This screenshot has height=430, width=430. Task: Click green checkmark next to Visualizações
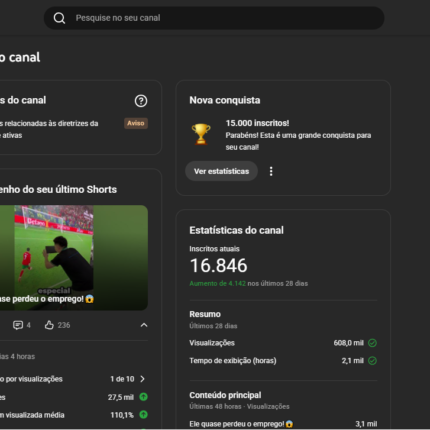(372, 343)
